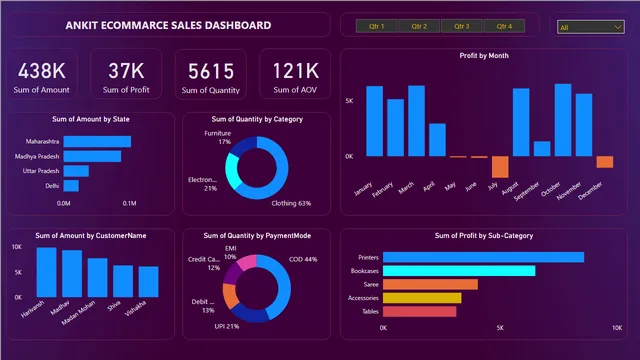The width and height of the screenshot is (640, 360).
Task: Click the EMI 10% pink donut segment
Action: tap(248, 262)
